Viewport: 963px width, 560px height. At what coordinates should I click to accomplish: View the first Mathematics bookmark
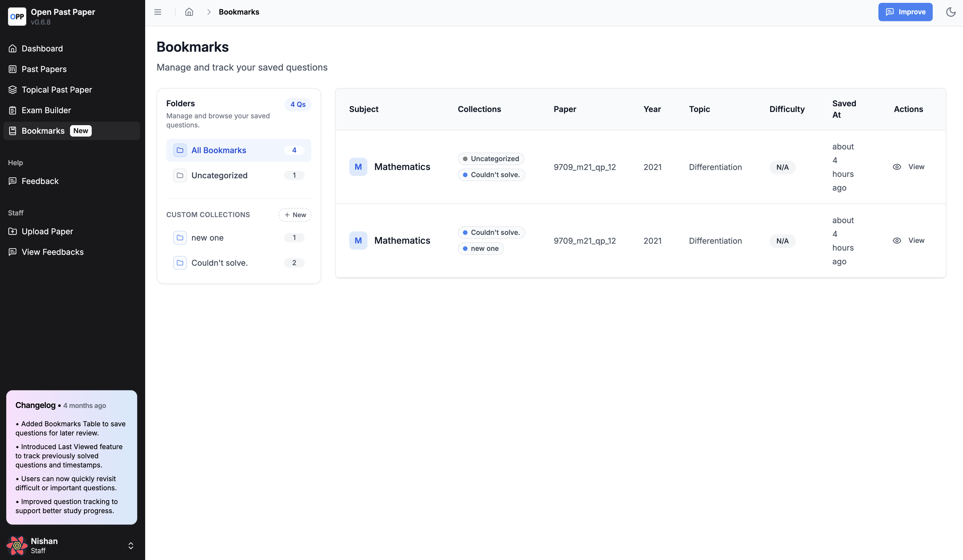point(909,167)
